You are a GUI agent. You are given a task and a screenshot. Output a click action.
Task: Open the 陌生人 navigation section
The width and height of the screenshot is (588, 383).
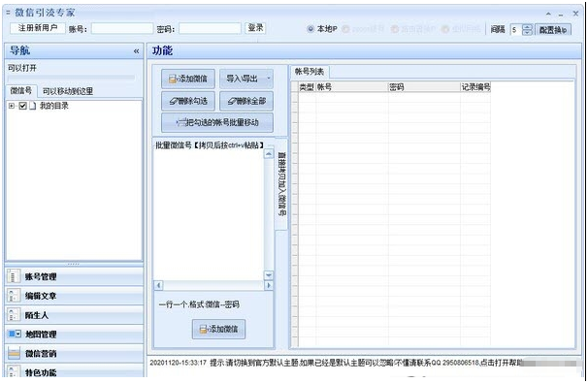point(75,315)
